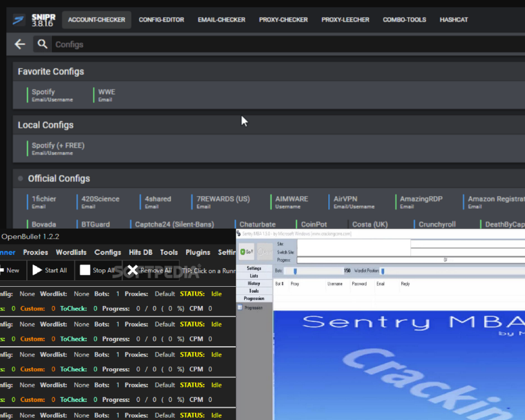
Task: Click the SNIPR logo icon
Action: (19, 20)
